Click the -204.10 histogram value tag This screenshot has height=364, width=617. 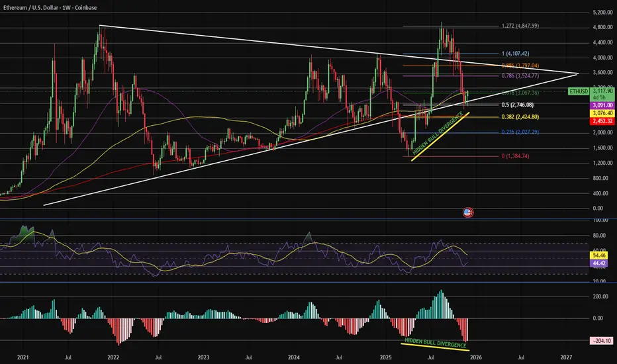602,341
